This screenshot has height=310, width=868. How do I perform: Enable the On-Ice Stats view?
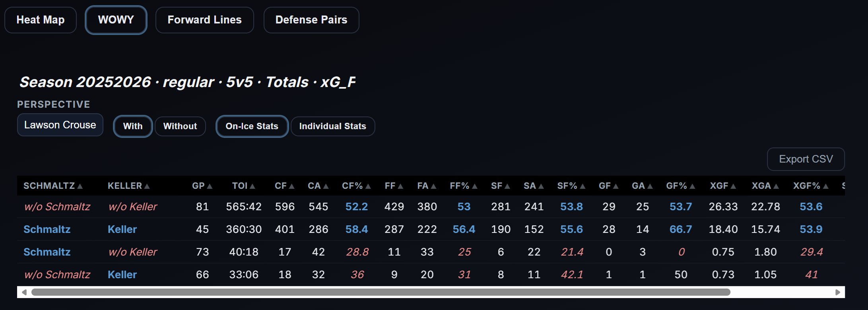click(x=252, y=126)
